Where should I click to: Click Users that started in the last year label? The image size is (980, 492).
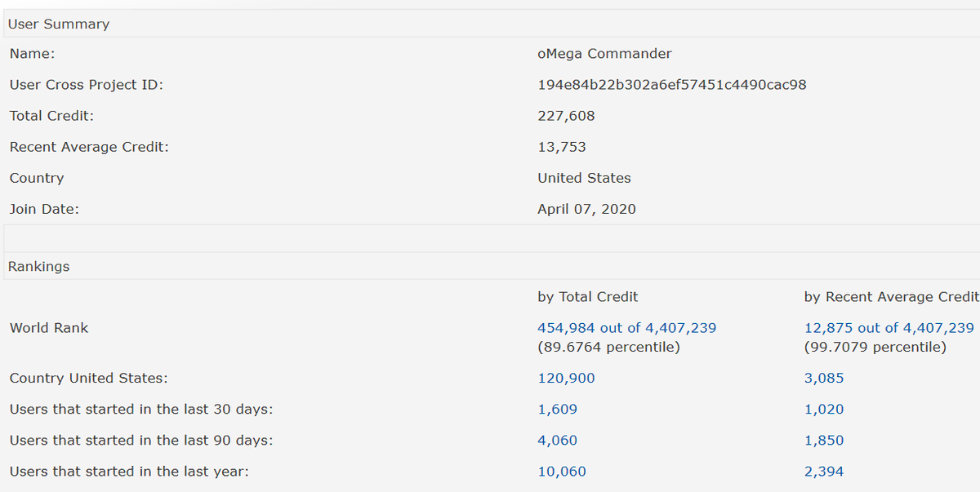(129, 472)
